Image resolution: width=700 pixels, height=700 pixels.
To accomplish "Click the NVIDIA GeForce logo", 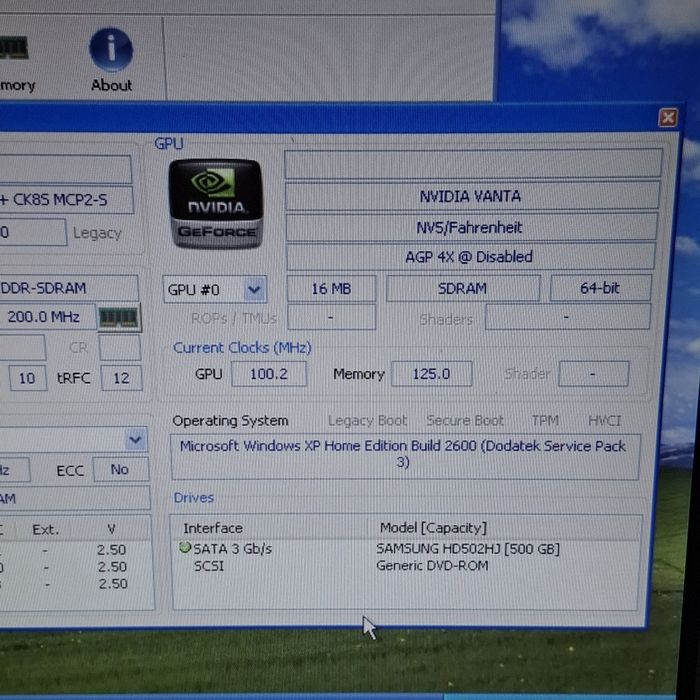I will (216, 203).
